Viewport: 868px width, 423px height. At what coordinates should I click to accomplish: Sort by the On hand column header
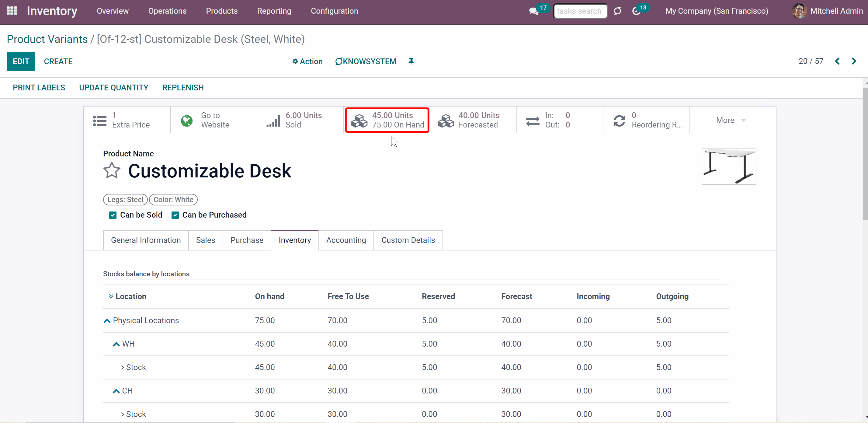269,296
